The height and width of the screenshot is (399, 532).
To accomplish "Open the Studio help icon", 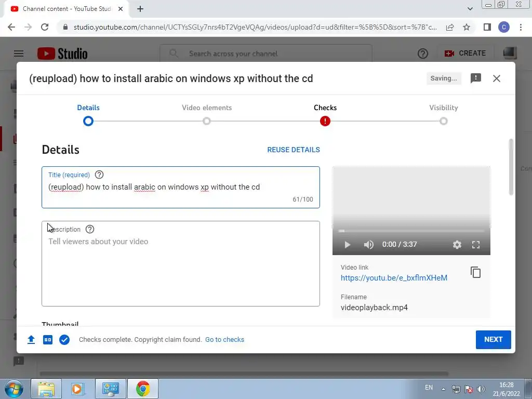I will tap(423, 54).
